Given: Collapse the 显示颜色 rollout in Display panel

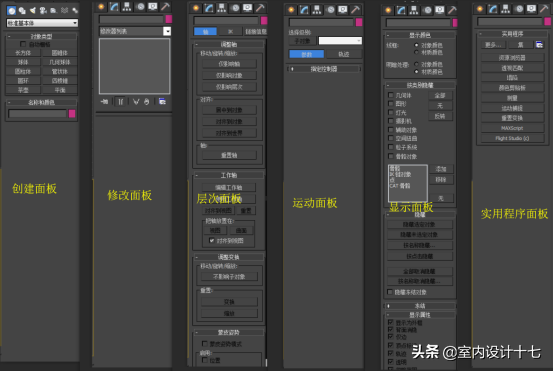Looking at the screenshot, I should tap(420, 35).
